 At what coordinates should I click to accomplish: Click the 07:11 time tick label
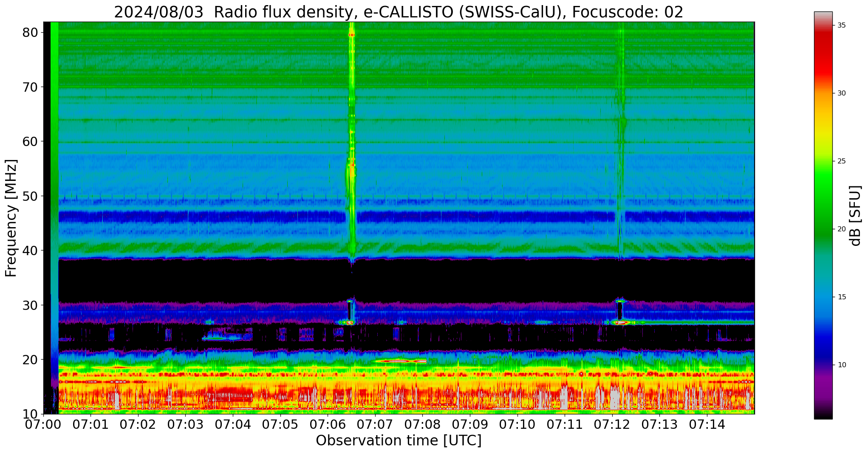[x=565, y=425]
